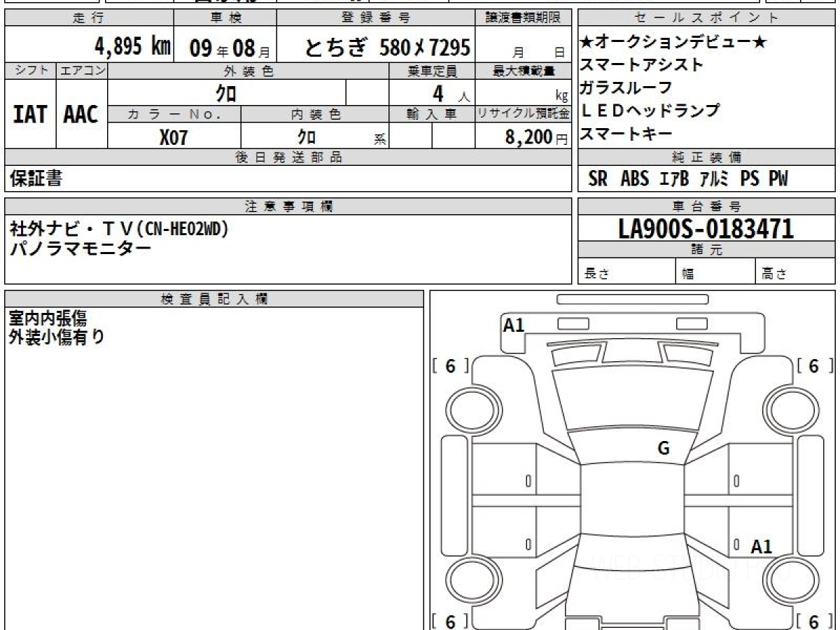Click the エアB equipment code
The image size is (840, 630).
(x=674, y=179)
